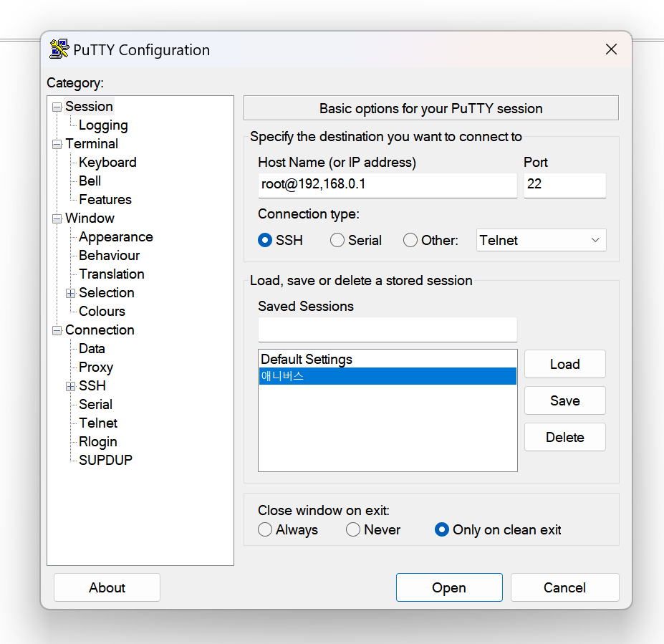Open the Window category
Viewport: 664px width, 644px height.
[x=90, y=218]
